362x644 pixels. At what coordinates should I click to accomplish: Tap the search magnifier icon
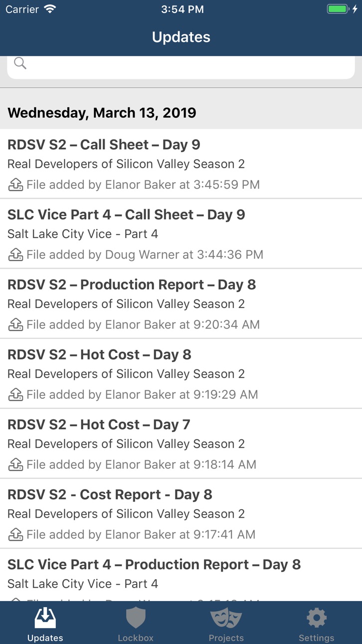tap(20, 63)
